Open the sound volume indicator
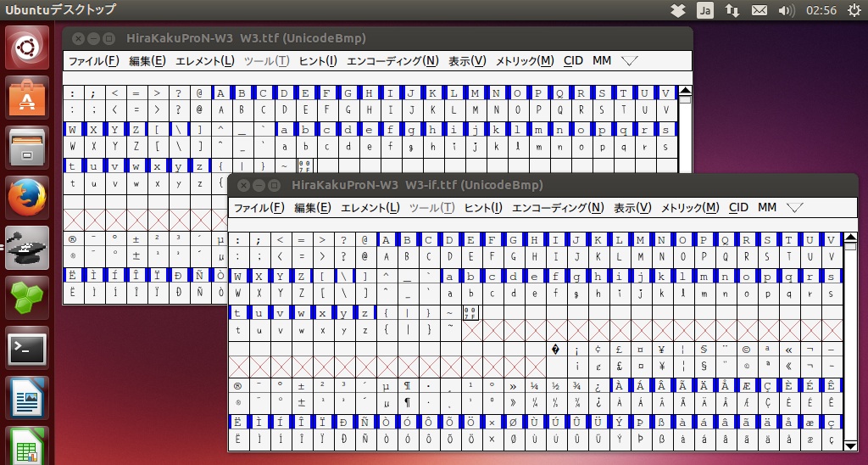Image resolution: width=868 pixels, height=465 pixels. click(786, 10)
